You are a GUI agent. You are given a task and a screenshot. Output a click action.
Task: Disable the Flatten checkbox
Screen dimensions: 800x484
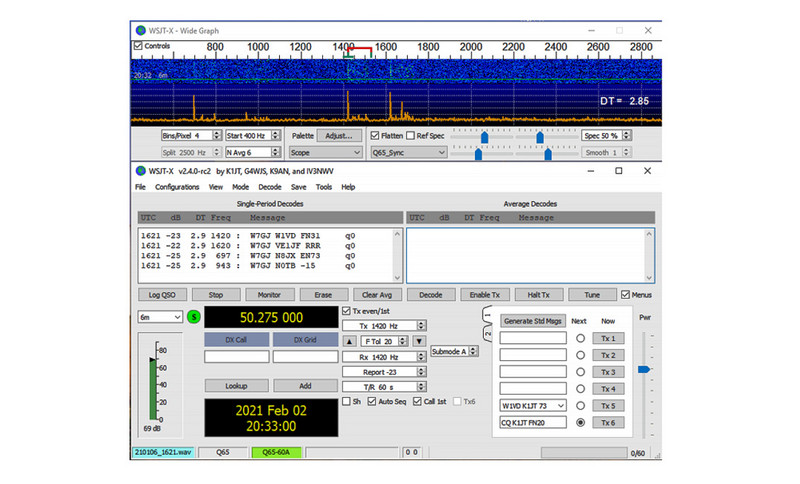375,136
